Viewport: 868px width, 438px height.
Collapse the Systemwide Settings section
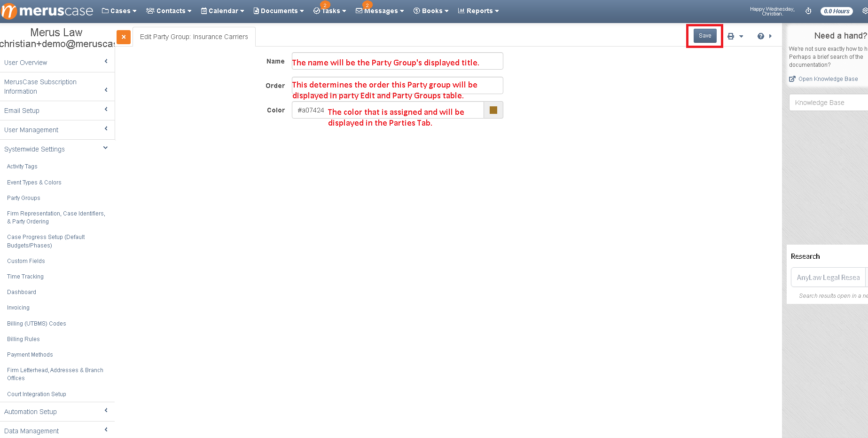coord(57,149)
